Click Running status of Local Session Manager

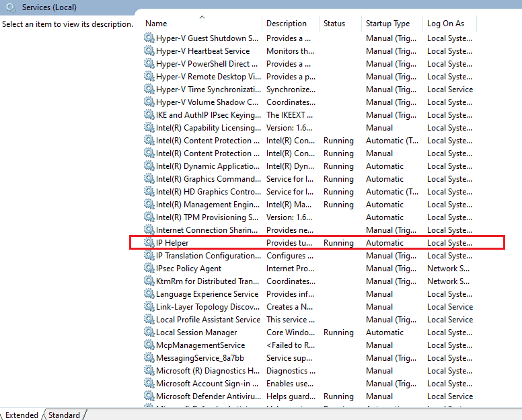click(x=338, y=332)
